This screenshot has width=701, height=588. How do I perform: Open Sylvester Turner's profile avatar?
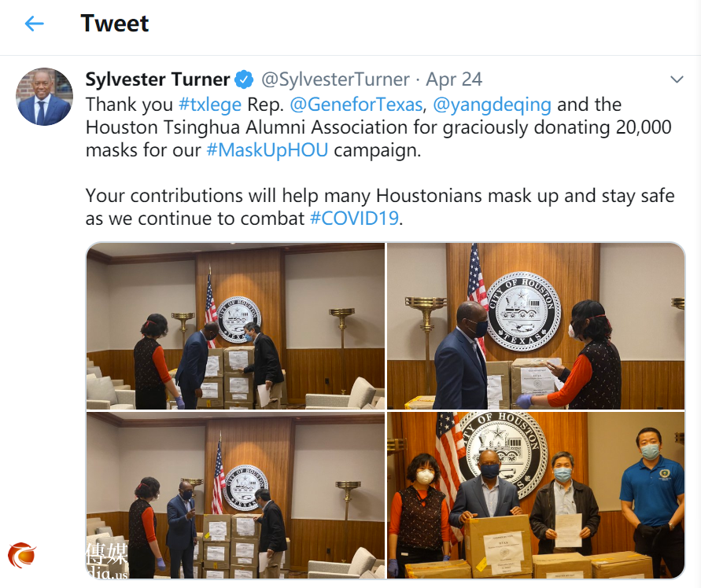point(44,97)
